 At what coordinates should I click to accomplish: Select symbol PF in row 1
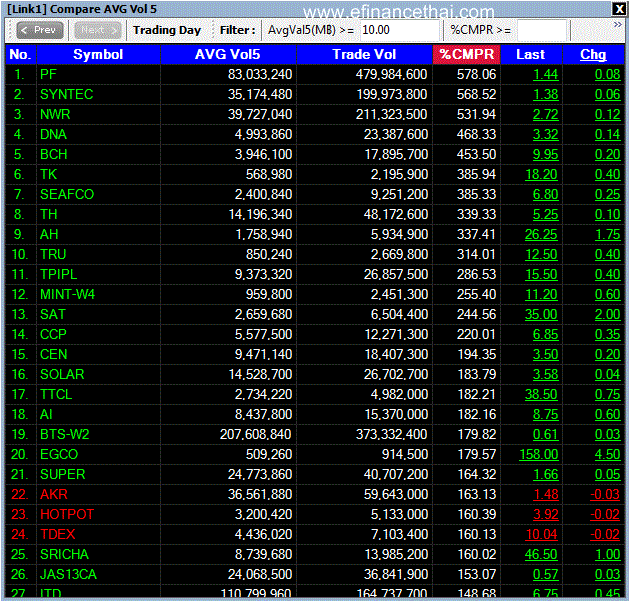click(x=48, y=74)
